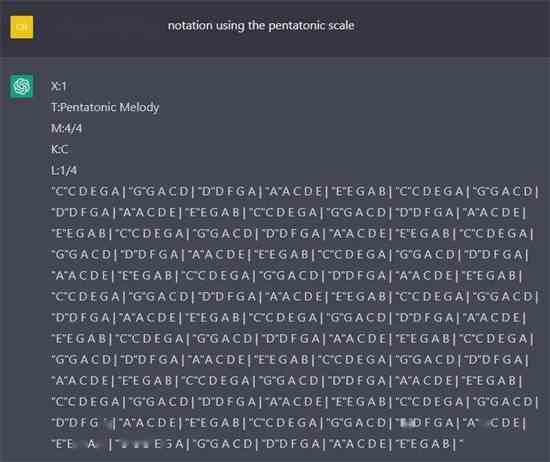Click the "4/4" value after M:
Image resolution: width=550 pixels, height=462 pixels.
pyautogui.click(x=72, y=128)
